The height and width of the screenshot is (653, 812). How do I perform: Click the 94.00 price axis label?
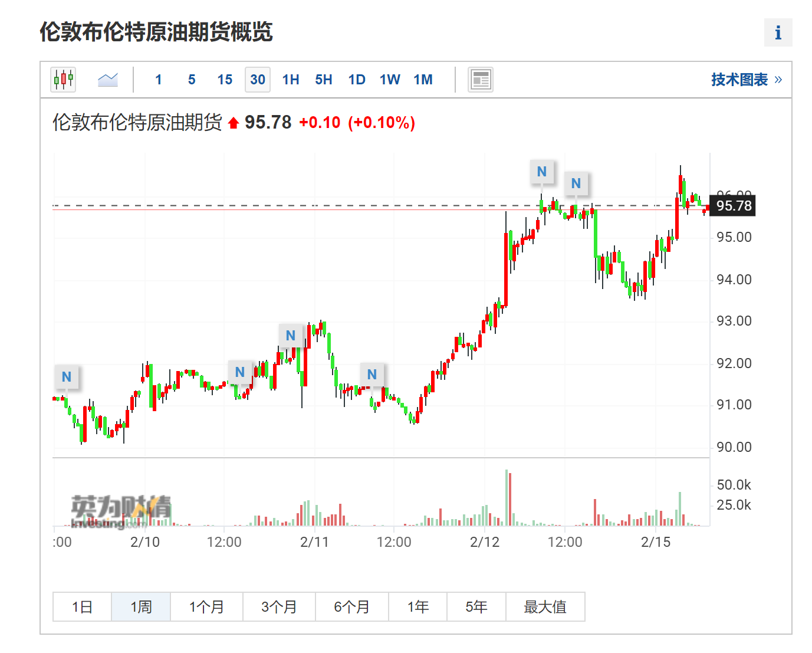(x=734, y=280)
